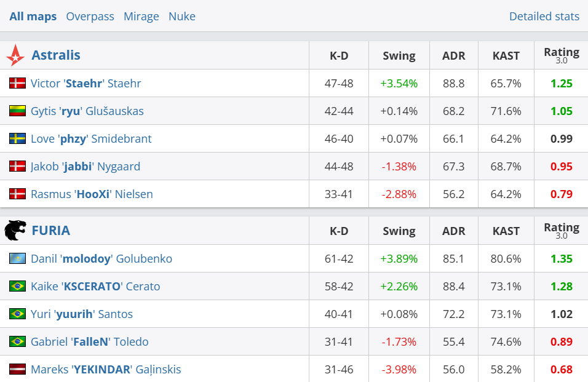Open the FURIA team name link
This screenshot has height=382, width=588.
coord(50,231)
